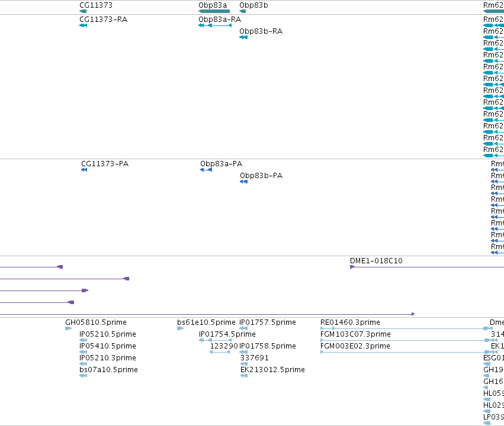Select the IP05210.5prime EST label

pyautogui.click(x=108, y=334)
